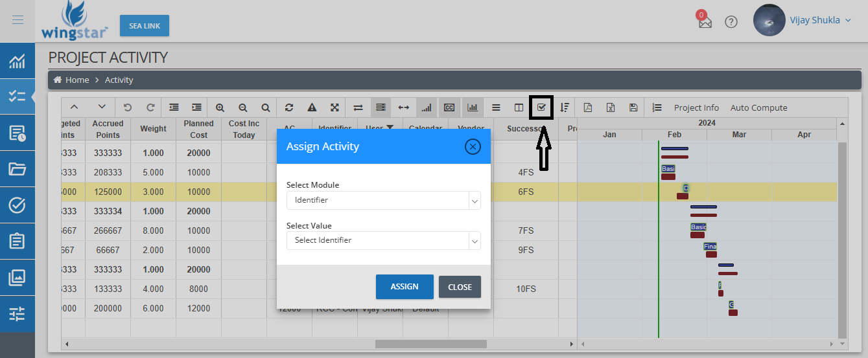The width and height of the screenshot is (868, 358).
Task: Click the swap arrows toolbar icon
Action: (x=358, y=107)
